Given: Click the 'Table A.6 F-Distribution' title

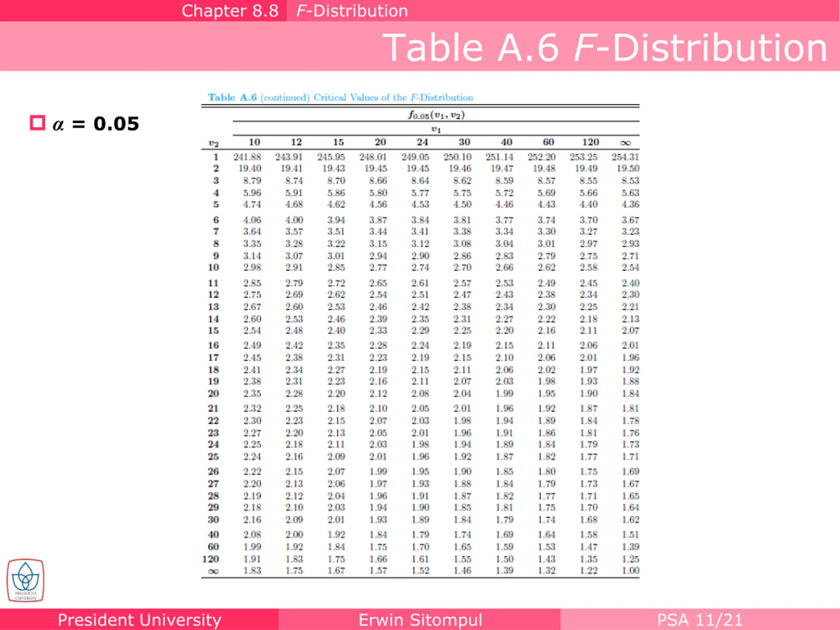Looking at the screenshot, I should pyautogui.click(x=604, y=48).
